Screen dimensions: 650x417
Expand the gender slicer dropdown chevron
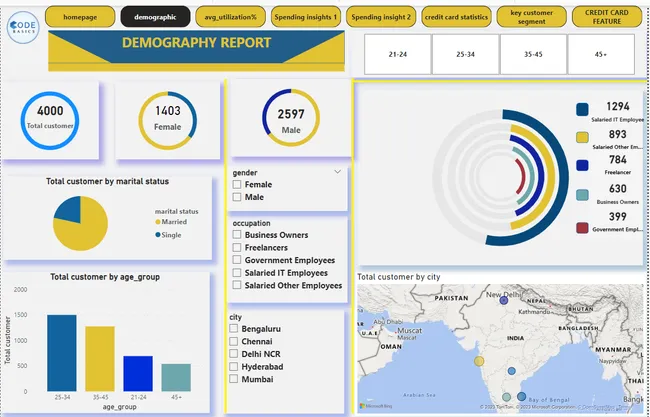point(337,172)
